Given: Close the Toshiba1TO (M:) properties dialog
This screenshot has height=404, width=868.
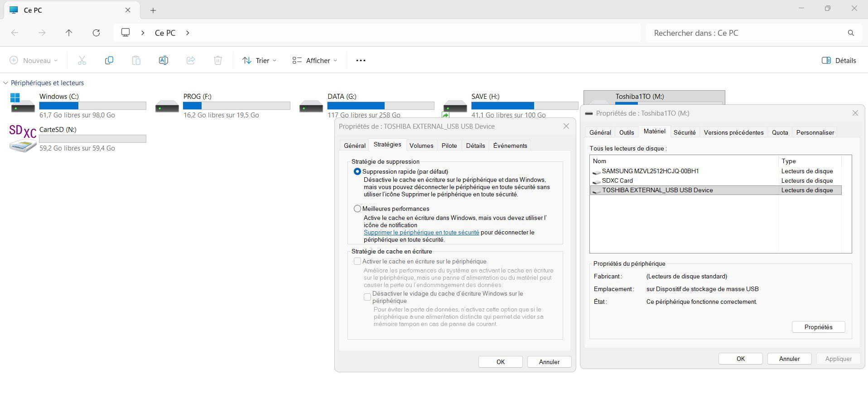Looking at the screenshot, I should 855,113.
